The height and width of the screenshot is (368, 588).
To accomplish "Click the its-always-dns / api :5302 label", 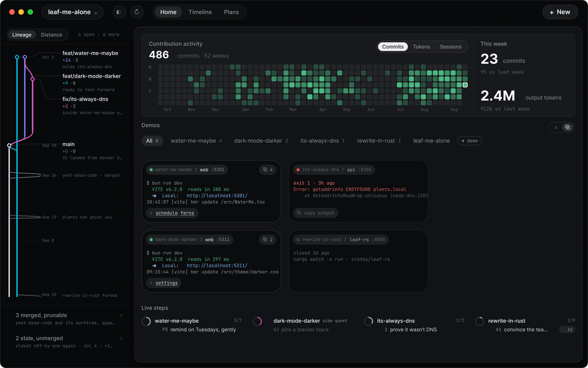I will click(334, 170).
